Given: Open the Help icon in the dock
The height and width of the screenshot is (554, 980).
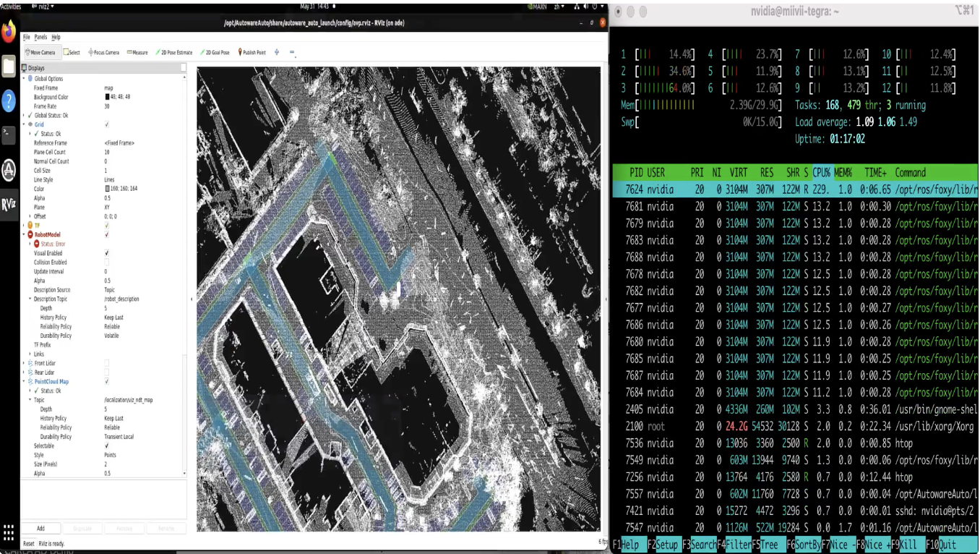Looking at the screenshot, I should tap(9, 101).
